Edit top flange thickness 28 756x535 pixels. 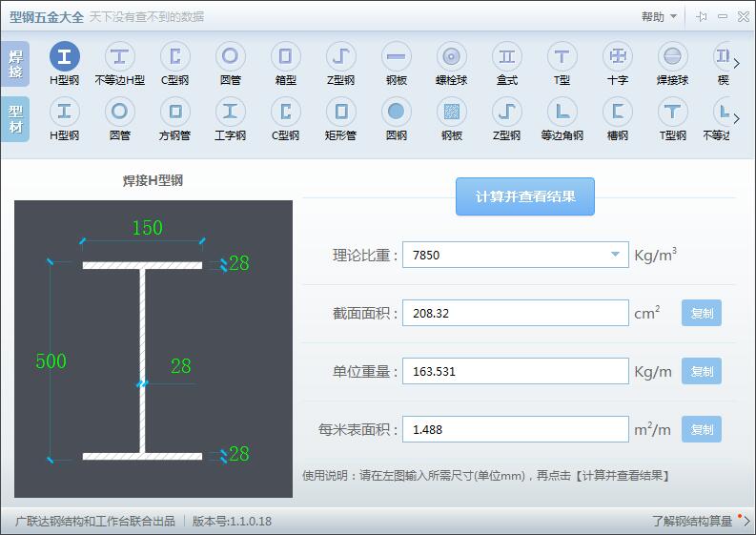pos(239,263)
